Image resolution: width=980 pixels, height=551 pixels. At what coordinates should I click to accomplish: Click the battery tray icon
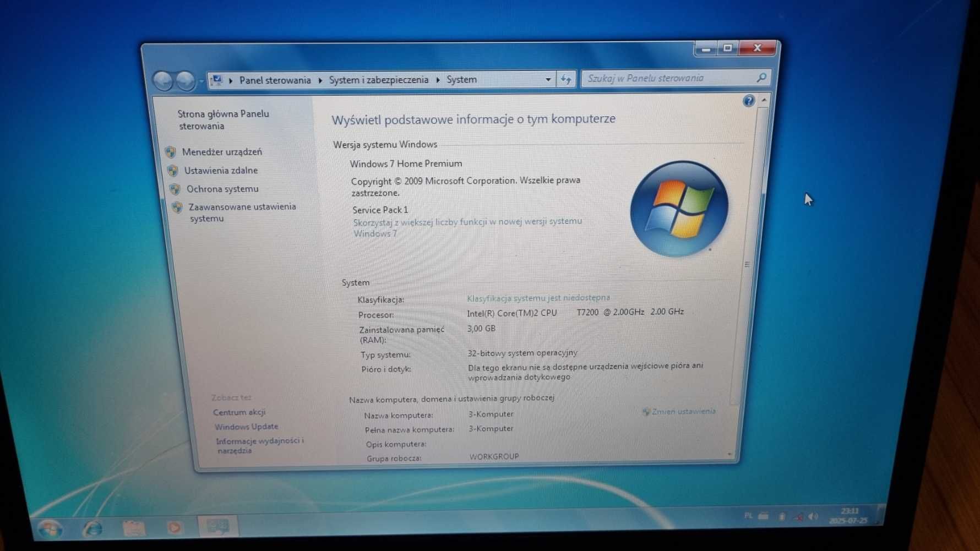click(x=782, y=516)
